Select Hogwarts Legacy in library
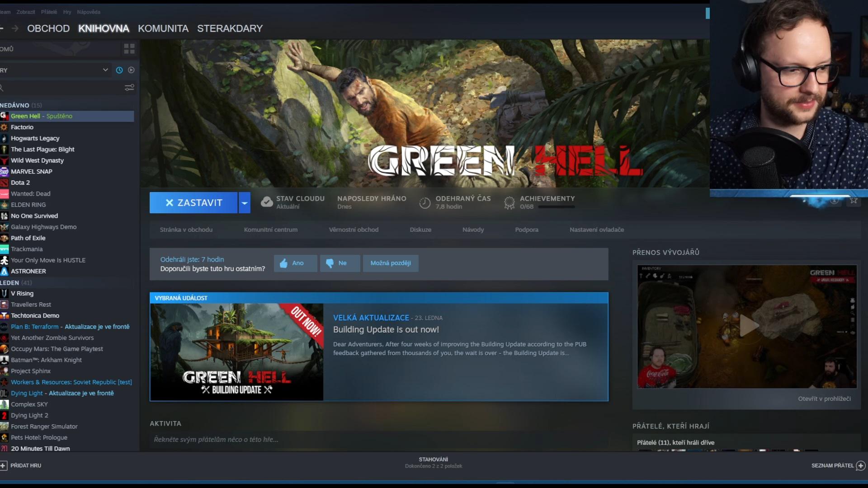The height and width of the screenshot is (488, 868). pyautogui.click(x=35, y=138)
